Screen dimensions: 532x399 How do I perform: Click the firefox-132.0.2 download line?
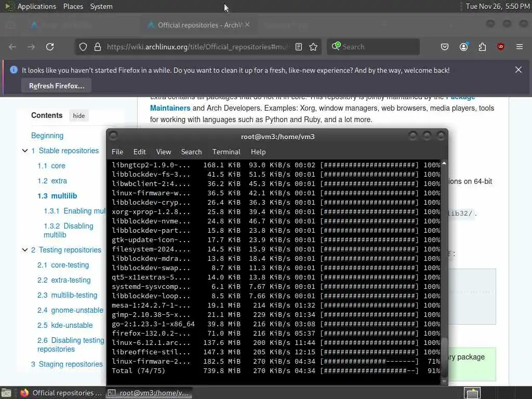[x=276, y=333]
